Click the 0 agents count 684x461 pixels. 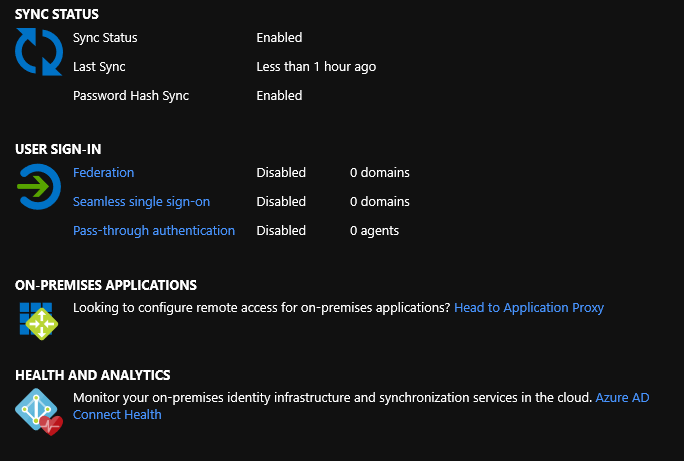point(374,231)
